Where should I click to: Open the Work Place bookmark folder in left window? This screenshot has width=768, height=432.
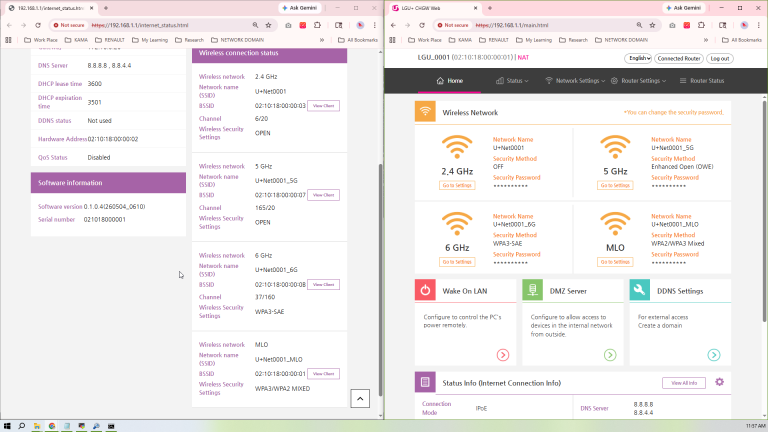(x=41, y=40)
